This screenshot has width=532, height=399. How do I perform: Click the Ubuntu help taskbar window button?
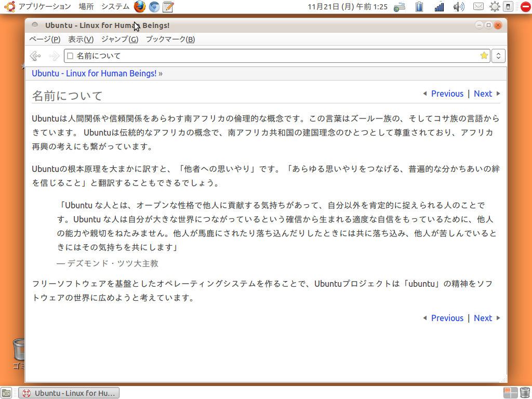(69, 393)
